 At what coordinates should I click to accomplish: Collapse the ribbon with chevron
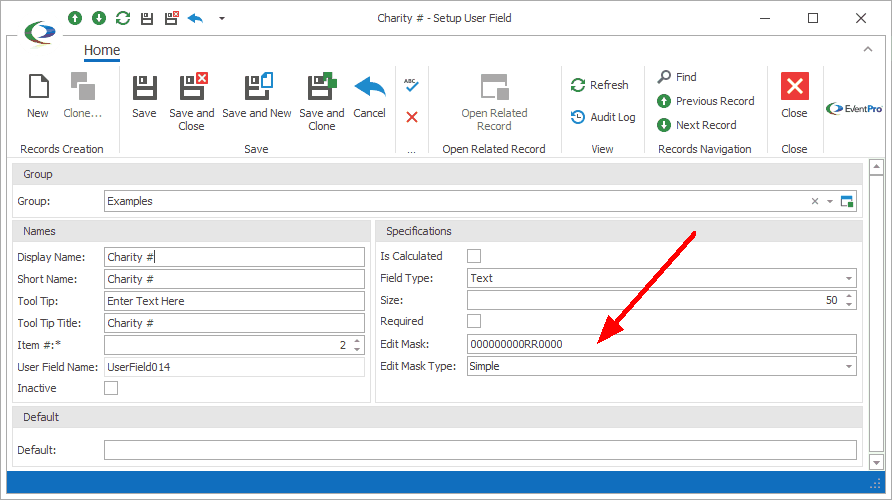click(868, 49)
